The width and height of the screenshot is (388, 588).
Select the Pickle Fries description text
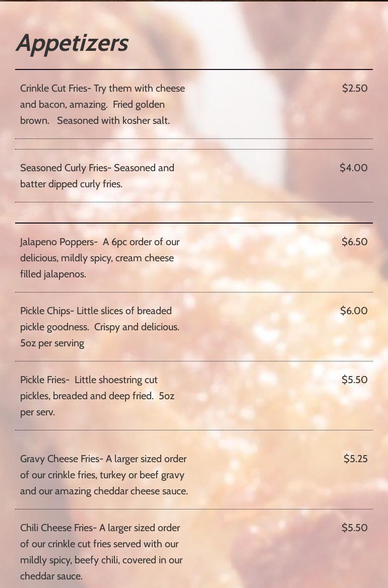click(97, 396)
